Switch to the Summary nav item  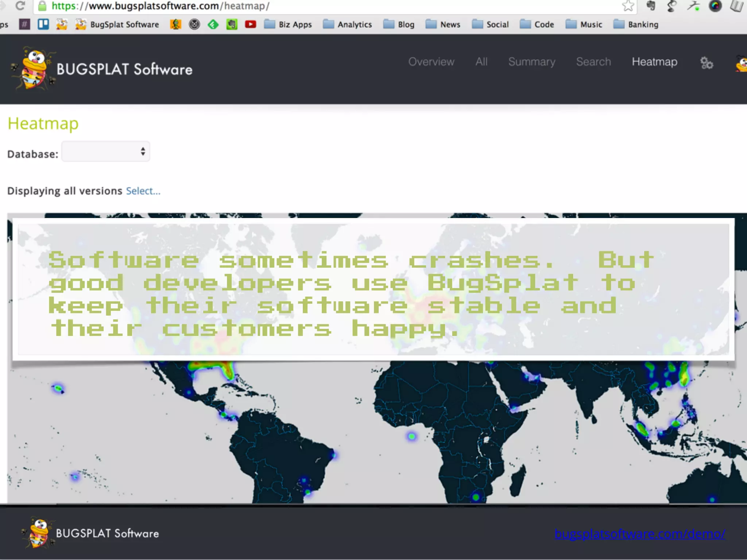532,62
